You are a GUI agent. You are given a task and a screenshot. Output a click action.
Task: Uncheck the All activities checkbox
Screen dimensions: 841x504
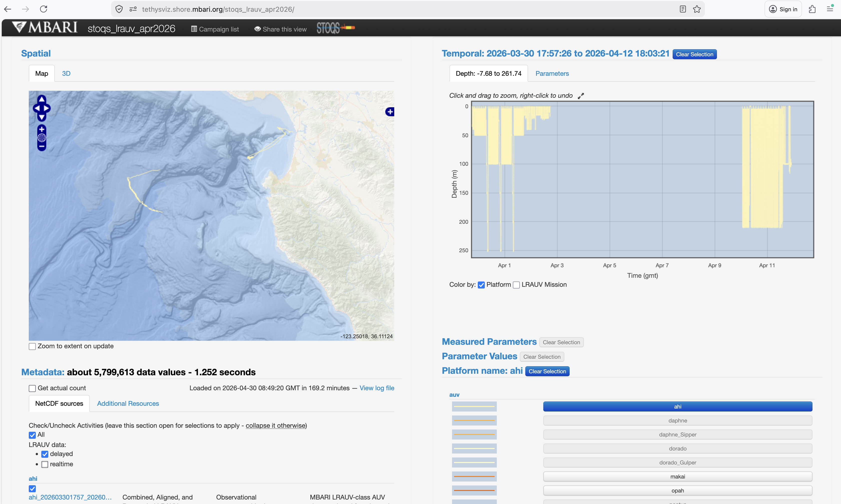32,435
